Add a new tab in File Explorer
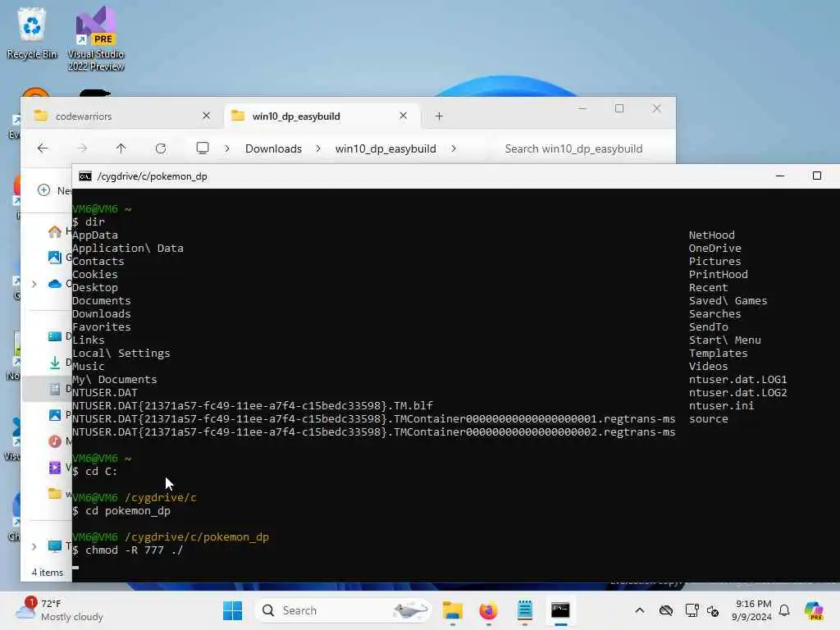The image size is (840, 630). (x=439, y=116)
